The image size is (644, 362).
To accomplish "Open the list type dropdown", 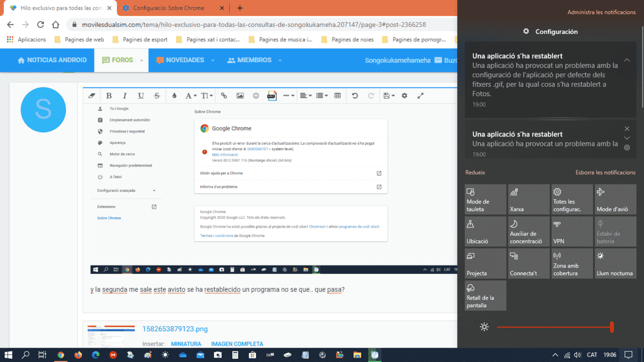I will 322,95.
